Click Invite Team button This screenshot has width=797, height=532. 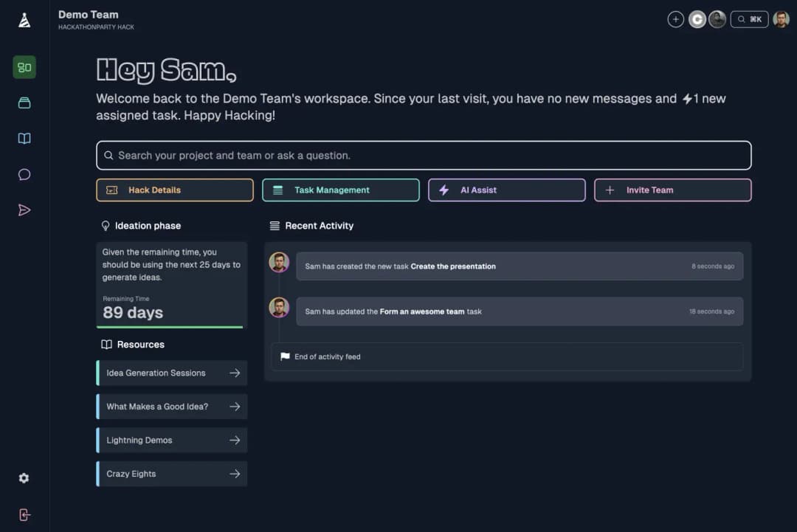pos(672,190)
